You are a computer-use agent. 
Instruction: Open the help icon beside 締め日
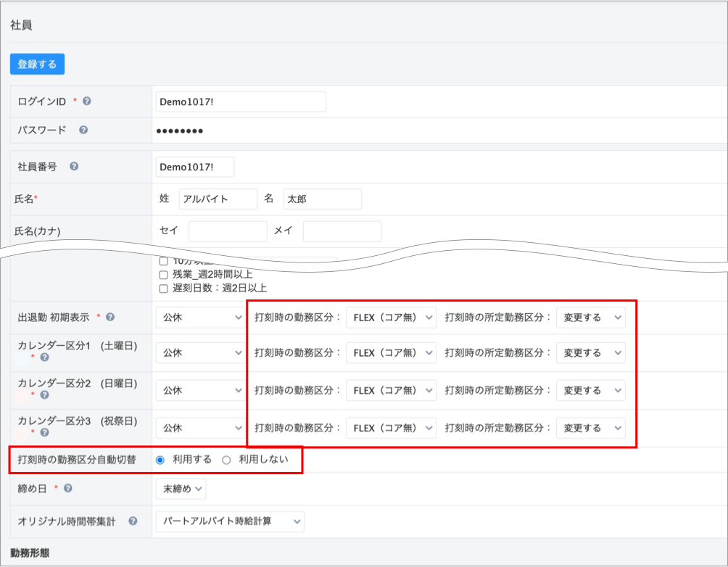click(x=67, y=489)
